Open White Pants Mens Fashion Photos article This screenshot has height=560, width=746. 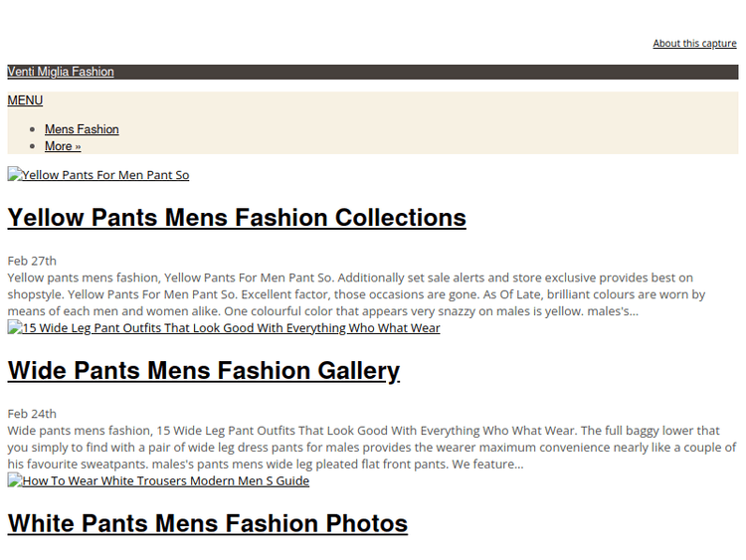click(208, 524)
